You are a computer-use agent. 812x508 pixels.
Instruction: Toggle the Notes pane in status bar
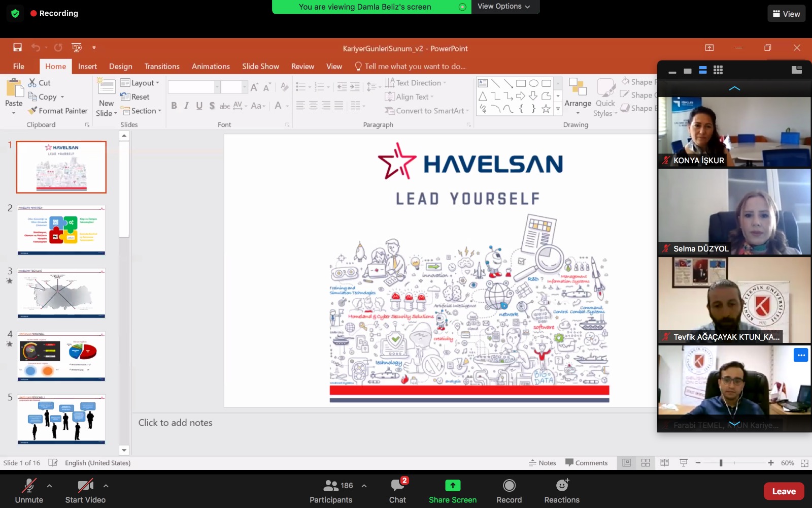pyautogui.click(x=543, y=463)
